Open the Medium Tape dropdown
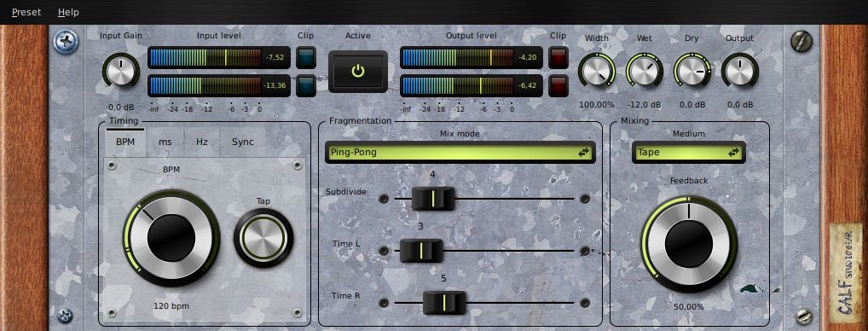This screenshot has height=331, width=868. point(689,152)
